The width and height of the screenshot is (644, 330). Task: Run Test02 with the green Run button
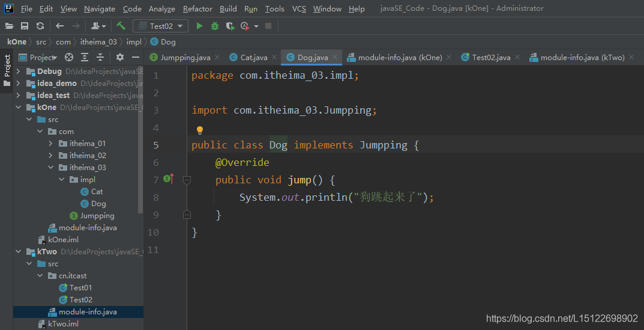[x=200, y=26]
